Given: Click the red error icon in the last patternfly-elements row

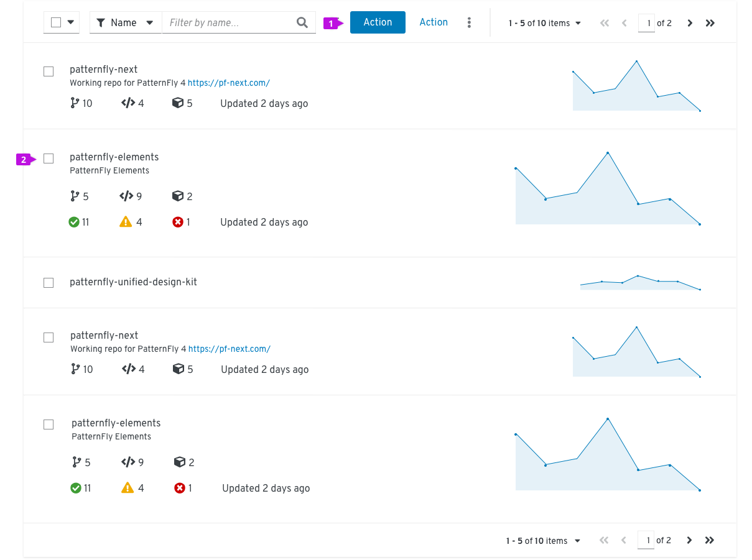Looking at the screenshot, I should click(180, 488).
